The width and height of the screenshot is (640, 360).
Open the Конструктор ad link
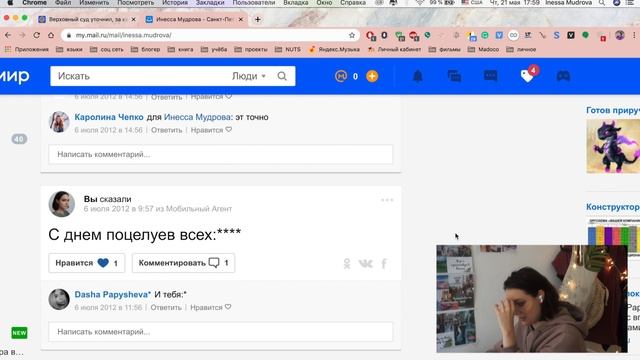[x=613, y=207]
